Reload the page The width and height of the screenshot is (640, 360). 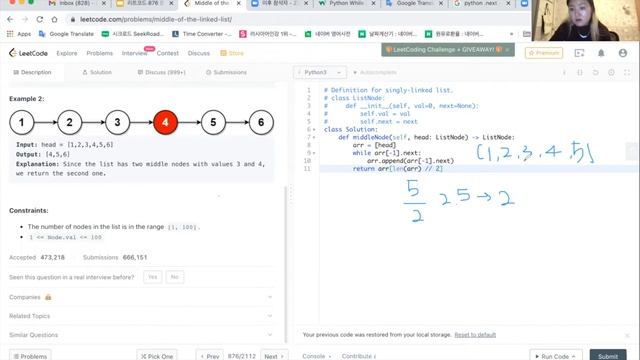[40, 19]
